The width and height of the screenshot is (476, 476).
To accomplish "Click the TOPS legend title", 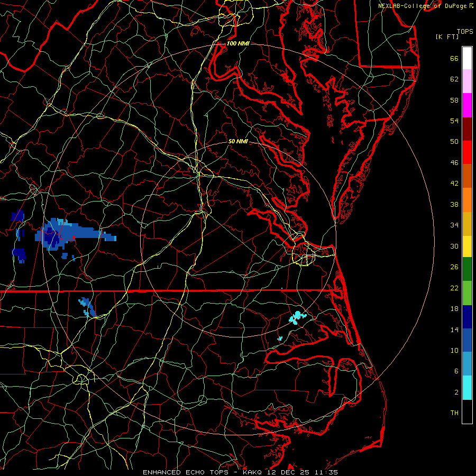I will (x=465, y=31).
